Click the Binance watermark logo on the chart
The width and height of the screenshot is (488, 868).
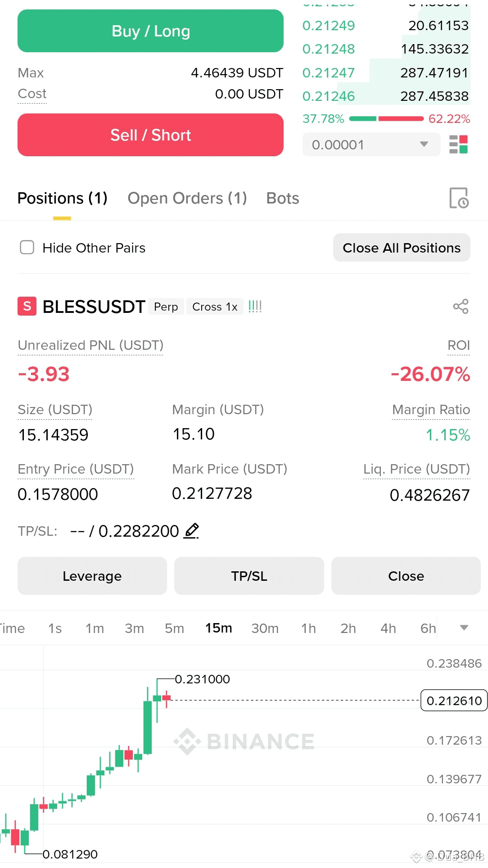tap(244, 741)
